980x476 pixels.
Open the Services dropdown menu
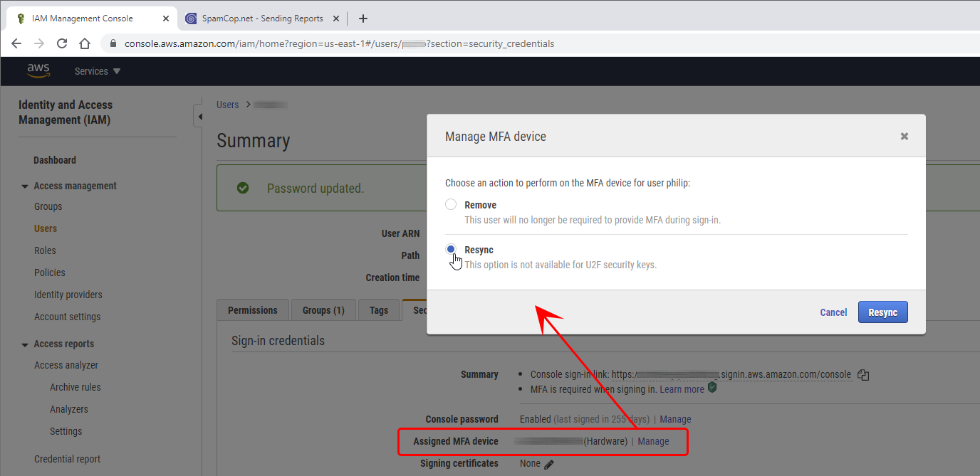point(98,71)
